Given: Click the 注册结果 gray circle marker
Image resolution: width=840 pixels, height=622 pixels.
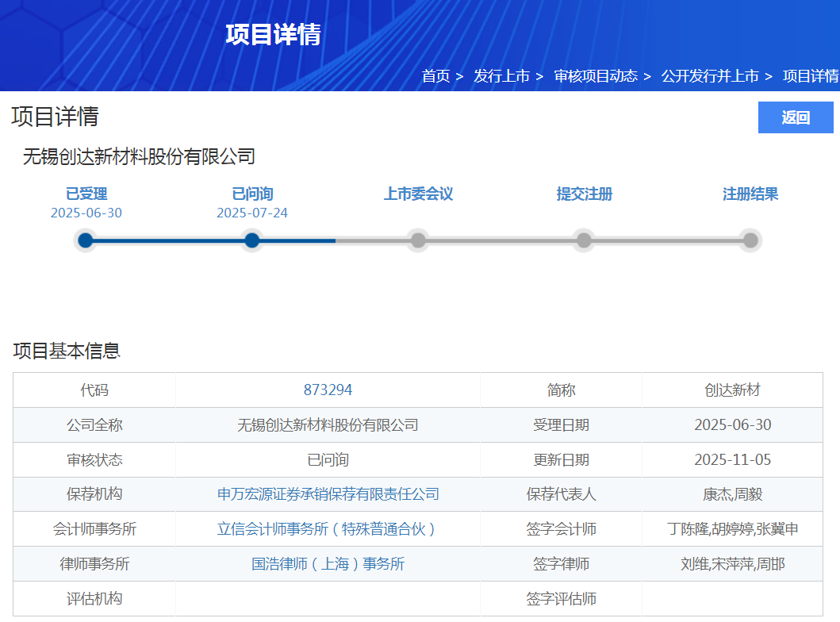Looking at the screenshot, I should pyautogui.click(x=750, y=240).
